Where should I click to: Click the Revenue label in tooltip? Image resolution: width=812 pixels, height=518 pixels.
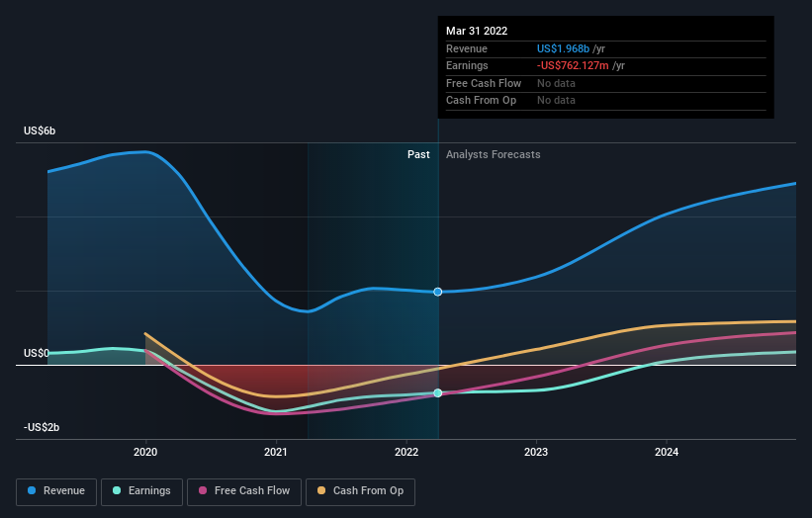pyautogui.click(x=467, y=48)
